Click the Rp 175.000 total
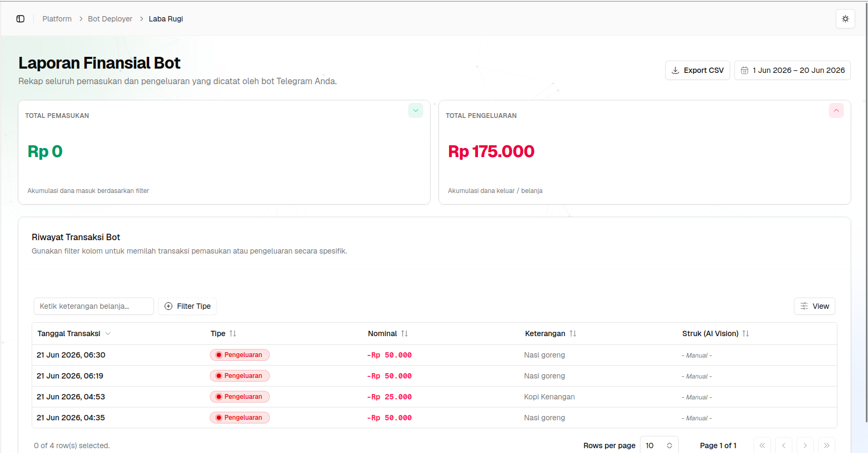The image size is (868, 453). [x=491, y=152]
